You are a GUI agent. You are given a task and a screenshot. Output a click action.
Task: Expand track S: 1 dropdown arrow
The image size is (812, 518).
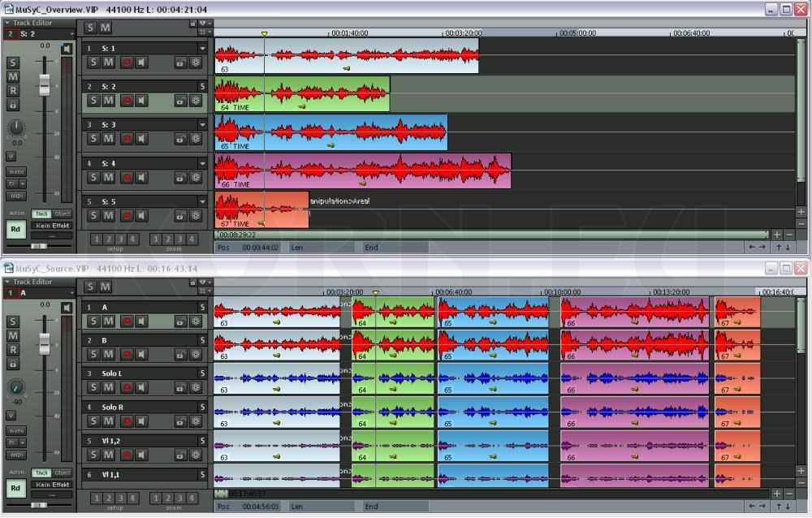coord(202,48)
